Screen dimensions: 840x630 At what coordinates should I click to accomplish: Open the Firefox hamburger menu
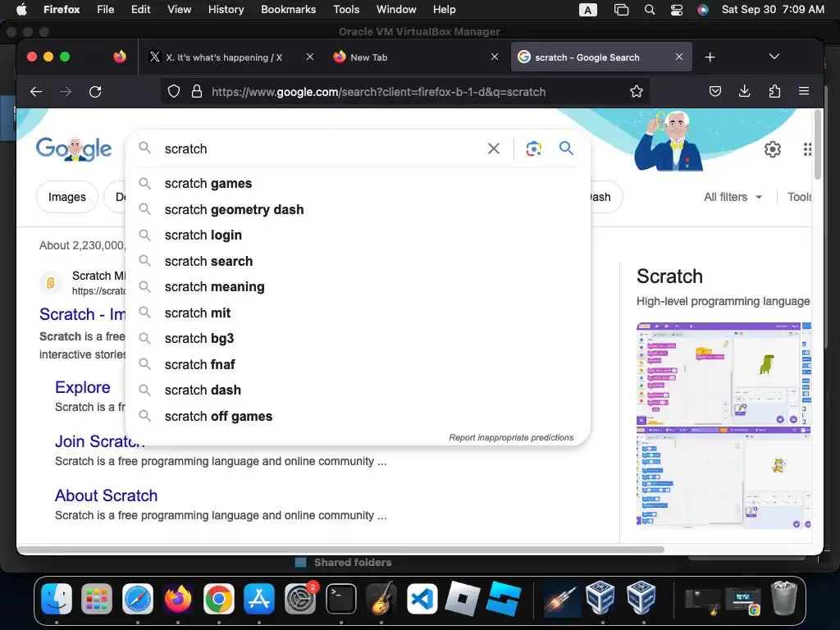[x=804, y=92]
